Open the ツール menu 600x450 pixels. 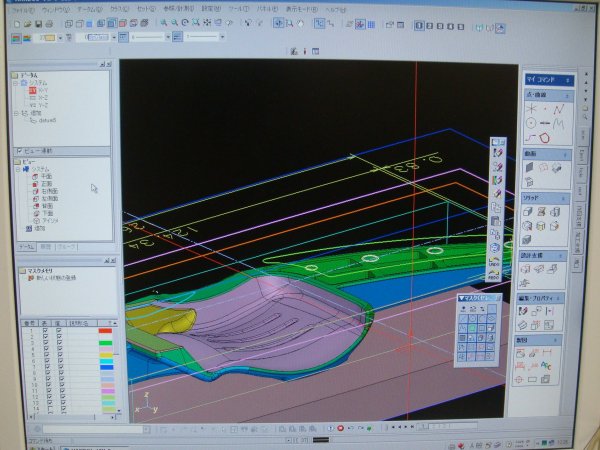pyautogui.click(x=239, y=8)
